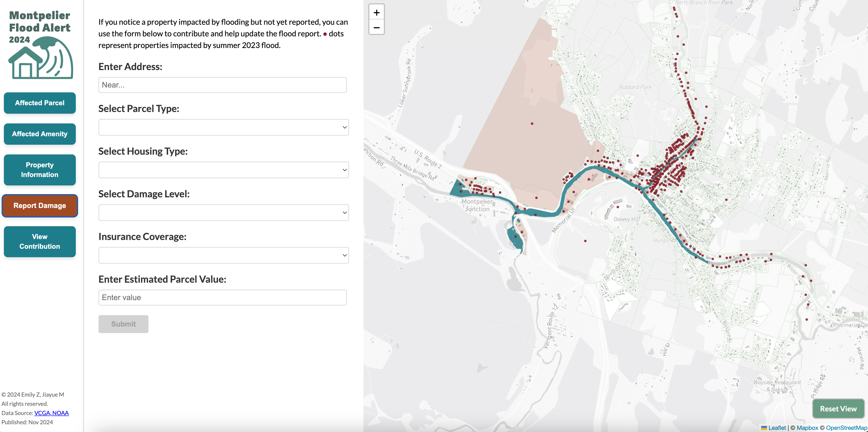Viewport: 868px width, 432px height.
Task: Focus the Estimated Parcel Value field
Action: point(222,297)
